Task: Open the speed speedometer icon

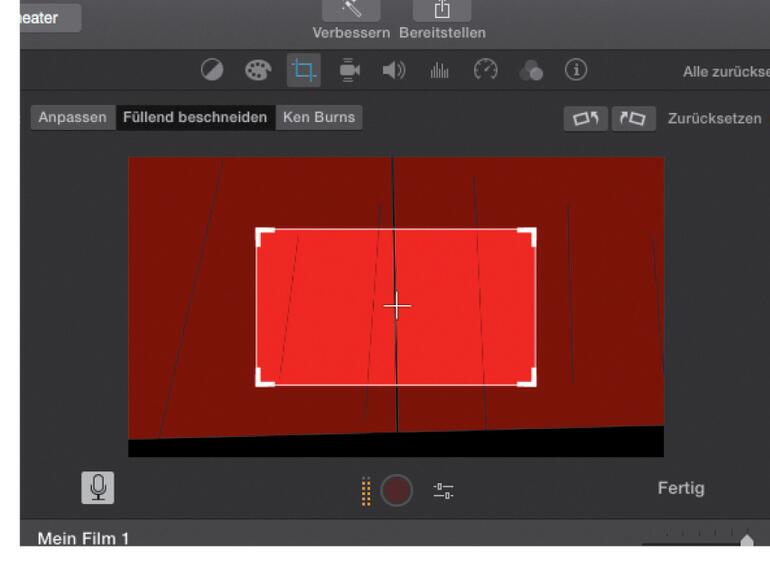Action: [x=485, y=70]
